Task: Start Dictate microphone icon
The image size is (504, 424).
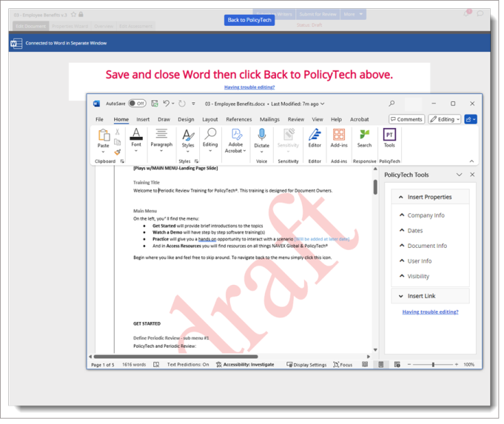Action: [x=262, y=135]
